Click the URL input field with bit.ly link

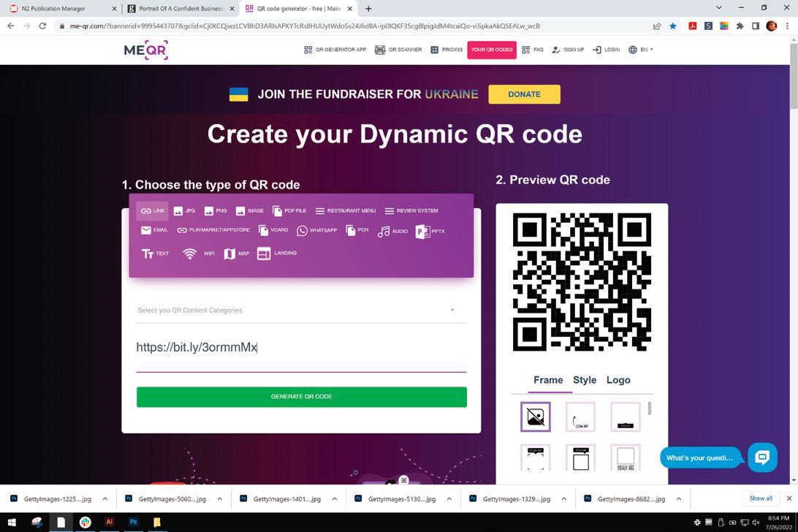(x=301, y=348)
